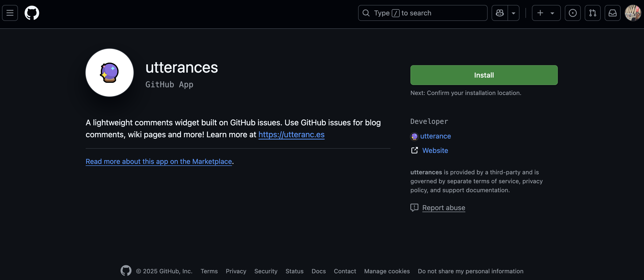The image size is (644, 280).
Task: Click the utterance developer avatar icon
Action: (414, 137)
